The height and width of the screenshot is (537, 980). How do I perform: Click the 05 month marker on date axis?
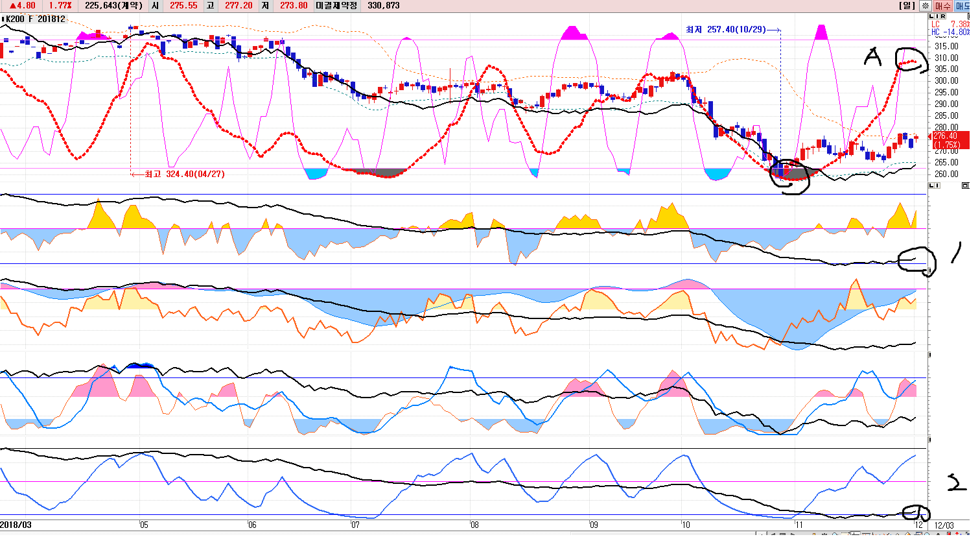[143, 525]
